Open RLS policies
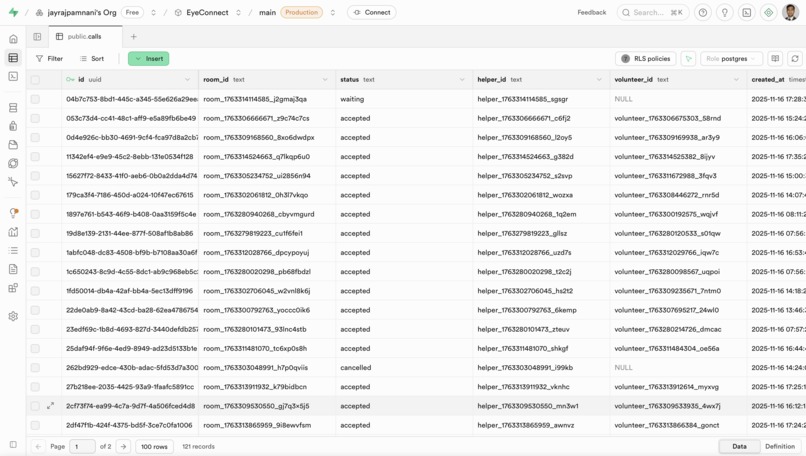The image size is (806, 456). [646, 59]
